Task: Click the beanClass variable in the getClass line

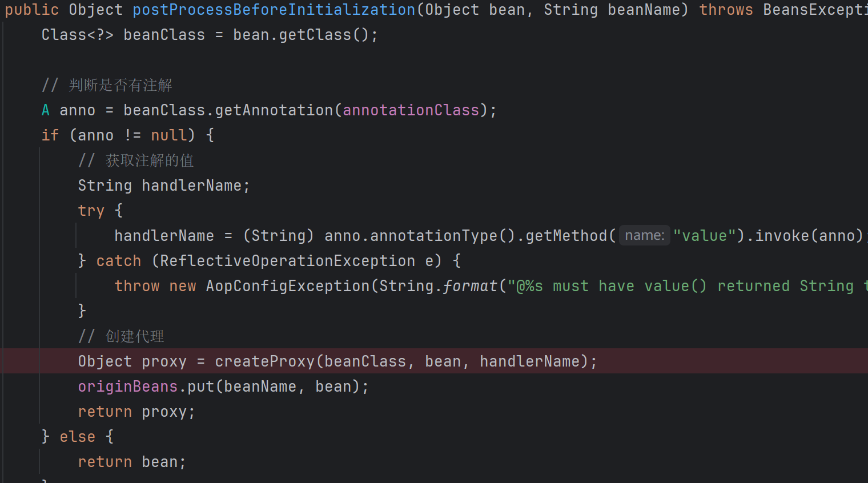Action: coord(164,35)
